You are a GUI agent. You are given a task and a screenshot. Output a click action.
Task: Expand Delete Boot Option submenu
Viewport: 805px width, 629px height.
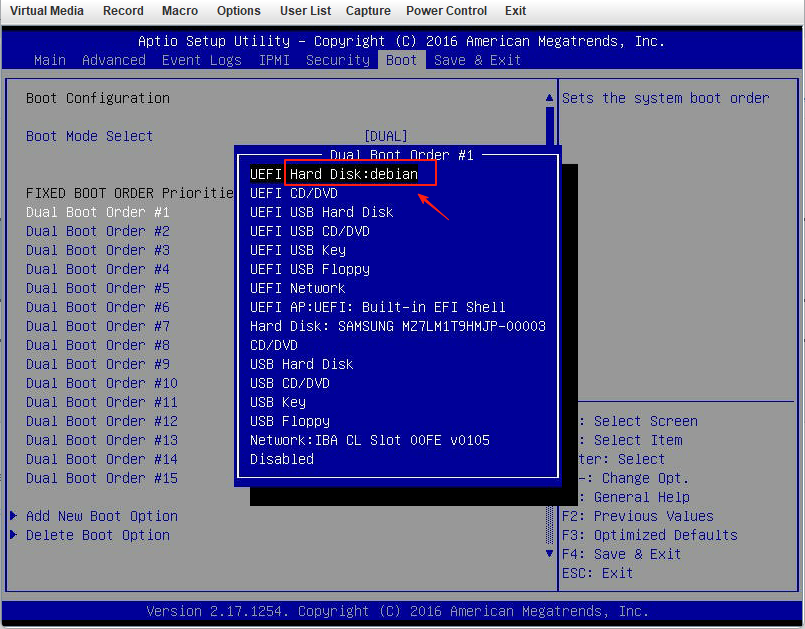[98, 535]
